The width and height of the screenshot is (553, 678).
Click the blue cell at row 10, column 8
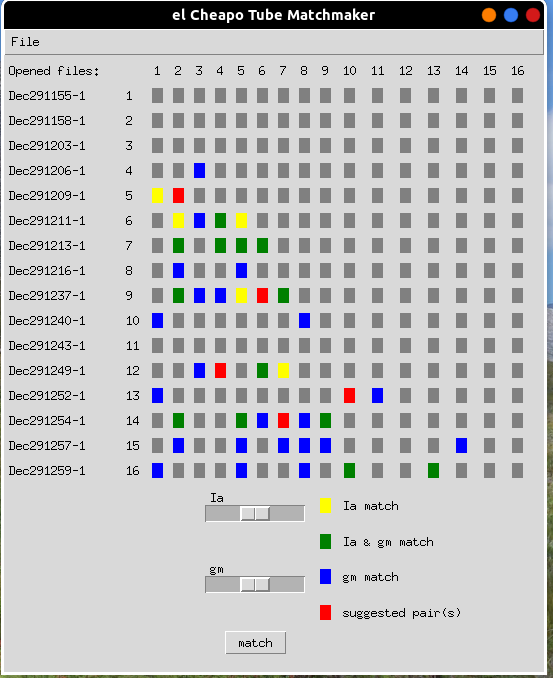coord(304,320)
